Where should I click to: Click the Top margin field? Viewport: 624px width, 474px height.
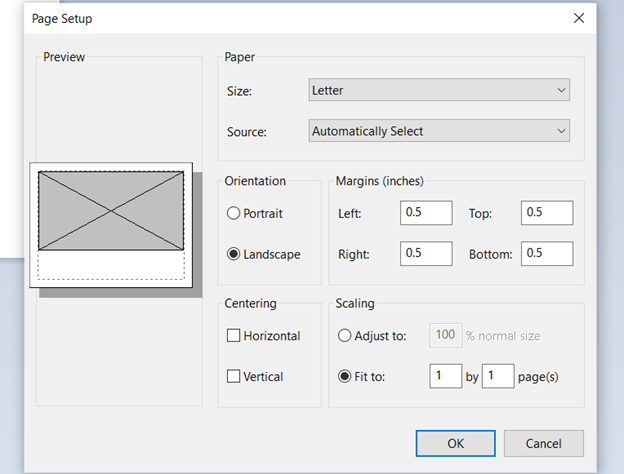[x=547, y=213]
